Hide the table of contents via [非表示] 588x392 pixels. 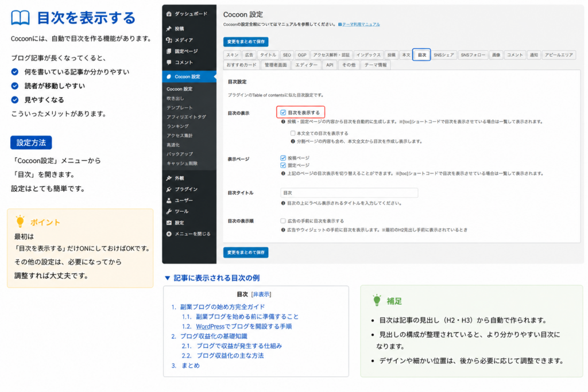click(261, 294)
